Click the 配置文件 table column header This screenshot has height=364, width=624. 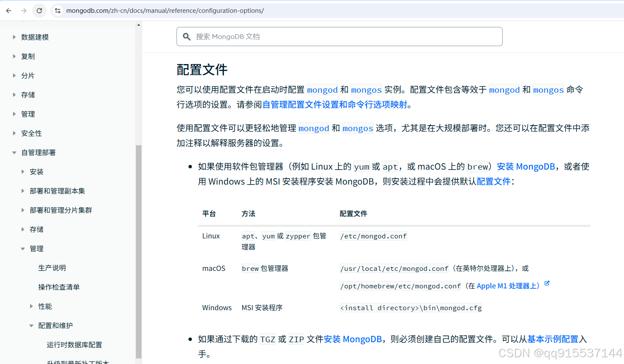point(353,214)
